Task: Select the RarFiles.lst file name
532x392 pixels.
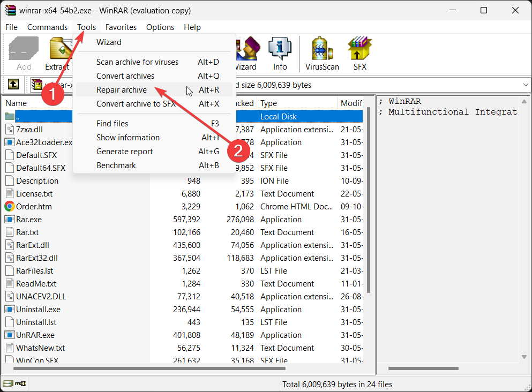Action: coord(35,270)
